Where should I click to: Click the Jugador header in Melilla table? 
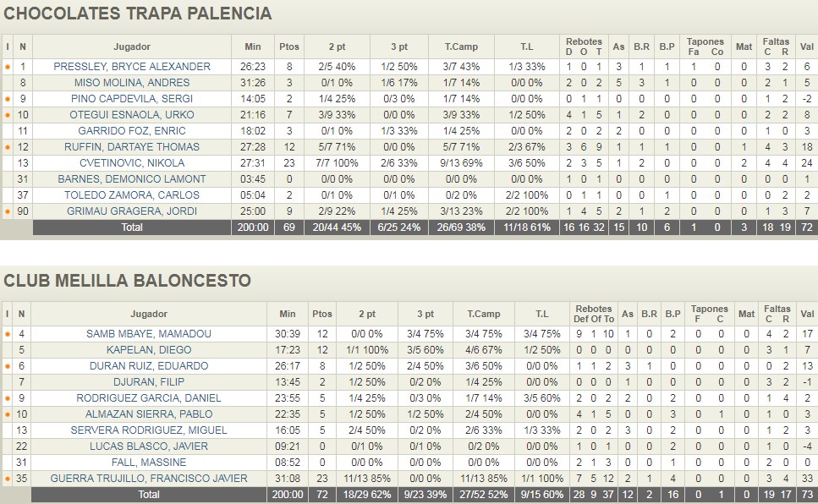click(x=148, y=314)
